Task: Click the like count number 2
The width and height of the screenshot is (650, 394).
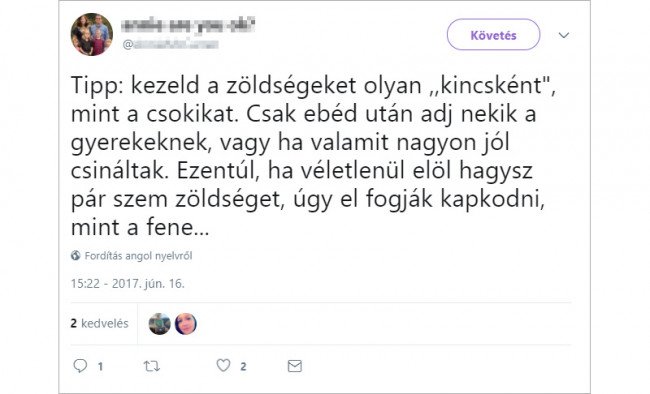Action: (243, 367)
